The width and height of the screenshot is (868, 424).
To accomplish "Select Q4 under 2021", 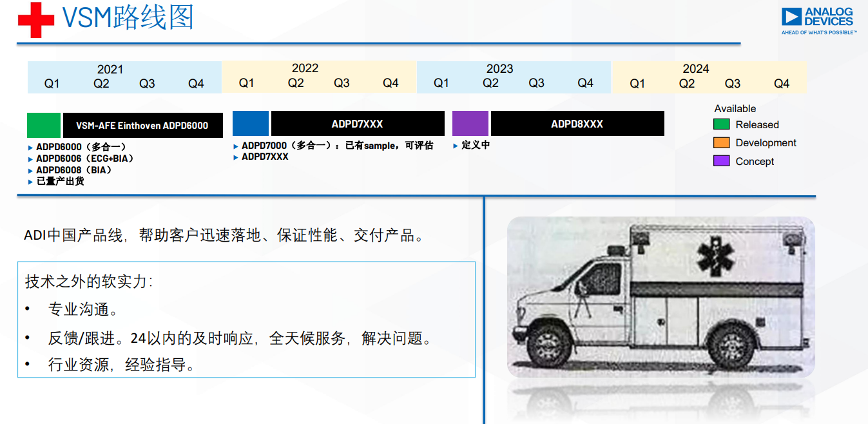I will (x=196, y=84).
